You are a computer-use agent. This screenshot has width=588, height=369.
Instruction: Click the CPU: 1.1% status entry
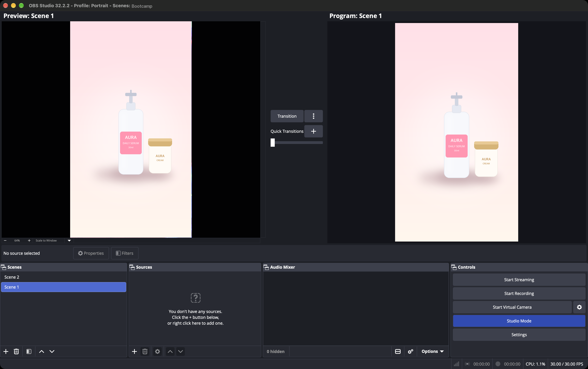pyautogui.click(x=535, y=364)
